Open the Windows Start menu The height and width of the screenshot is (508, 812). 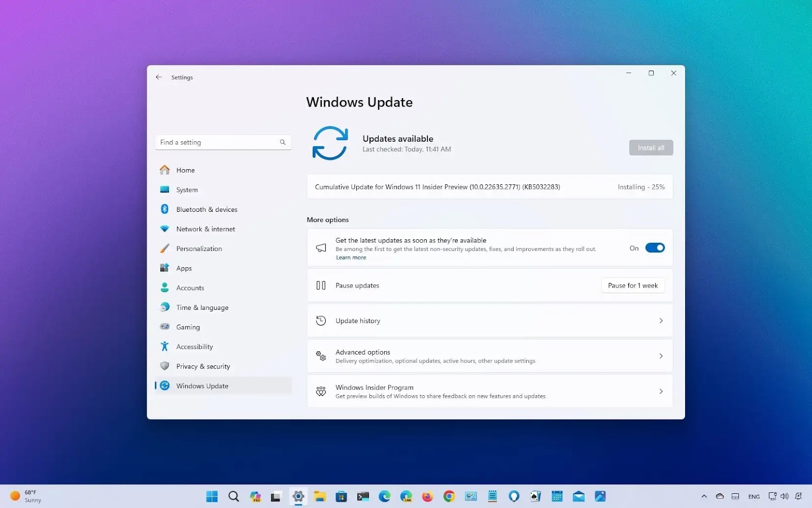tap(212, 496)
